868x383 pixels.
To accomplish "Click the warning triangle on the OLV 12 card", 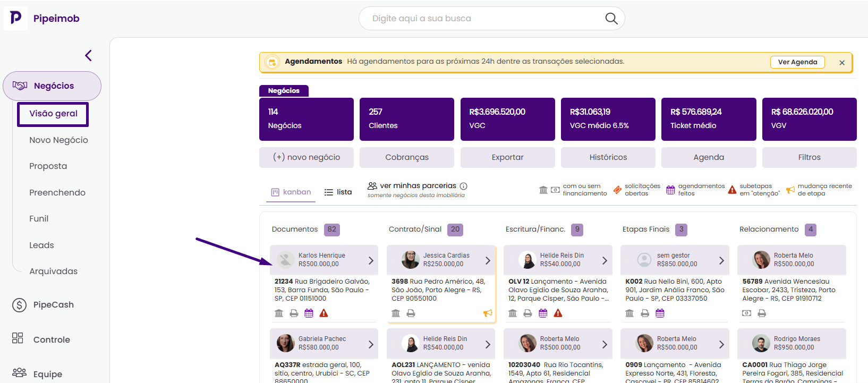I will point(558,313).
